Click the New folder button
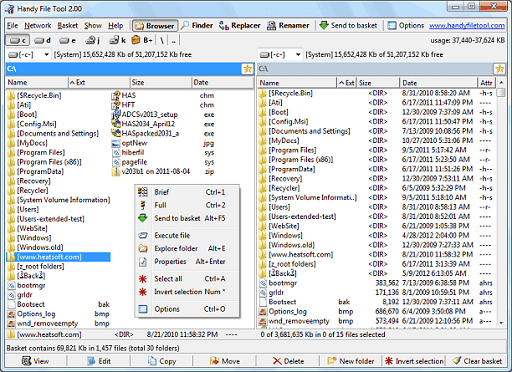This screenshot has height=372, width=512. point(351,361)
